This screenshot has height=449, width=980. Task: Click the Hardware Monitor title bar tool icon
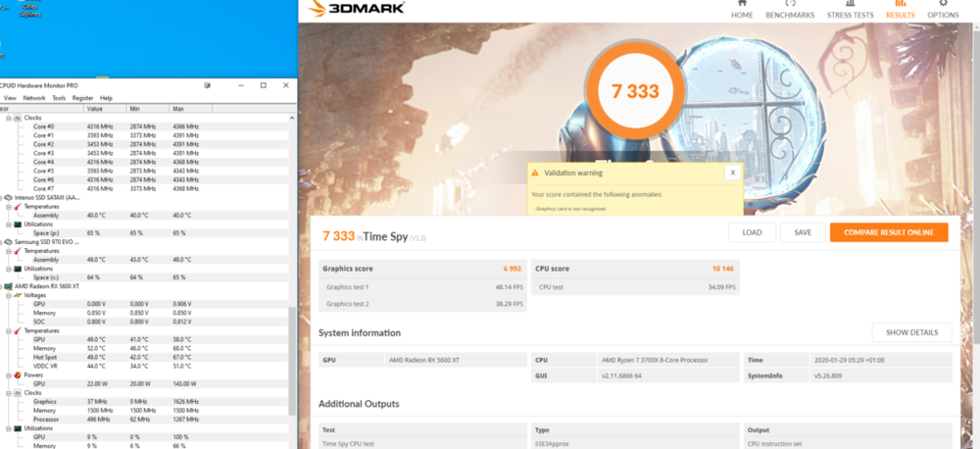208,85
